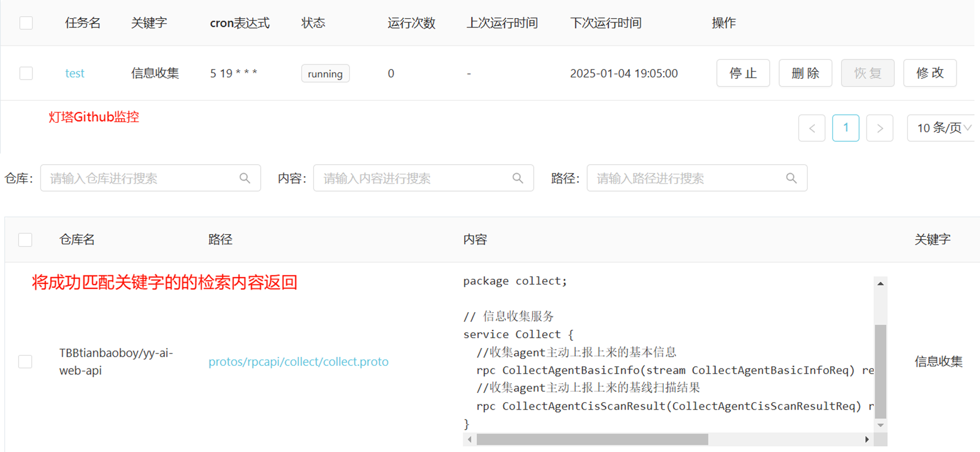Focus the 内容 search input field
980x452 pixels.
point(423,178)
